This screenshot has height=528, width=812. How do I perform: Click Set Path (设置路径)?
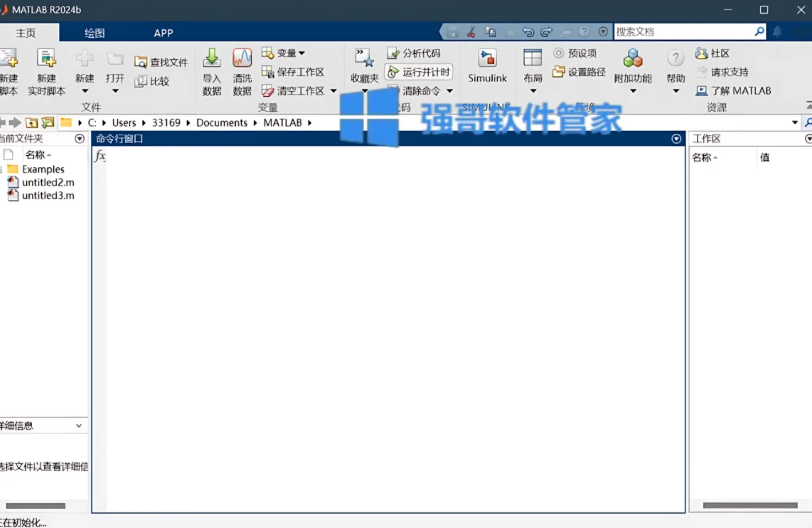pos(579,72)
